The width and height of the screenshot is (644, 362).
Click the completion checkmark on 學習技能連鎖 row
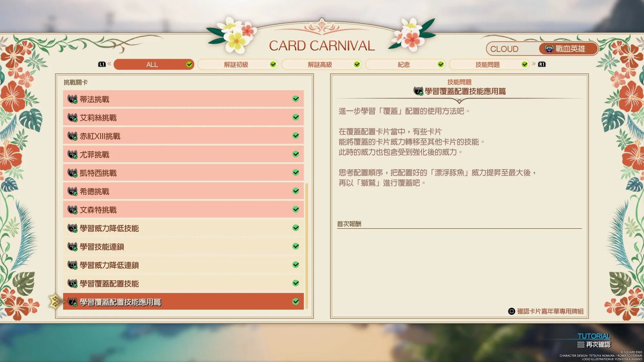(296, 246)
